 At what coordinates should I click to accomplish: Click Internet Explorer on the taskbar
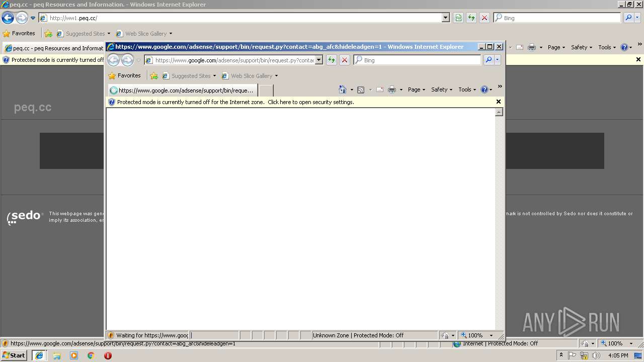(39, 355)
